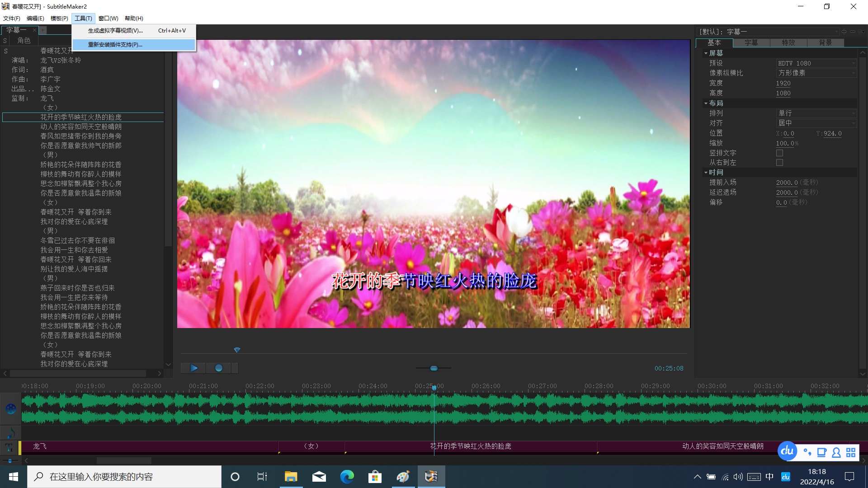Screen dimensions: 868x488
Task: Add a subtitle style with plus icon
Action: point(844,32)
